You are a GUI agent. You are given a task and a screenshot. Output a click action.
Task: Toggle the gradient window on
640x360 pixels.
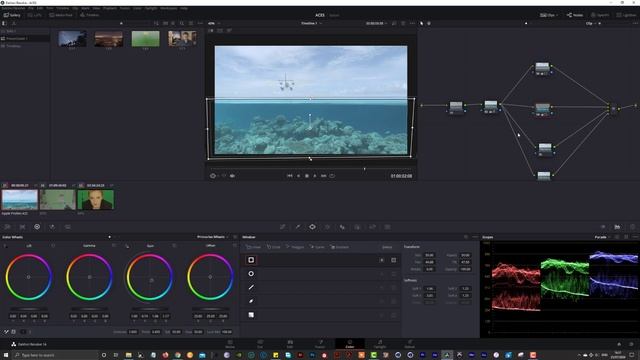coord(251,315)
